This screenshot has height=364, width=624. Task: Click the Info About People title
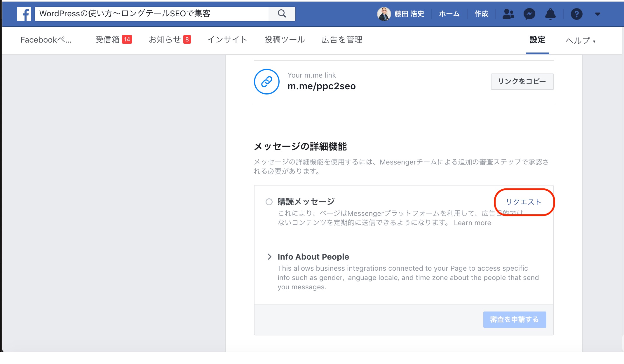(313, 257)
